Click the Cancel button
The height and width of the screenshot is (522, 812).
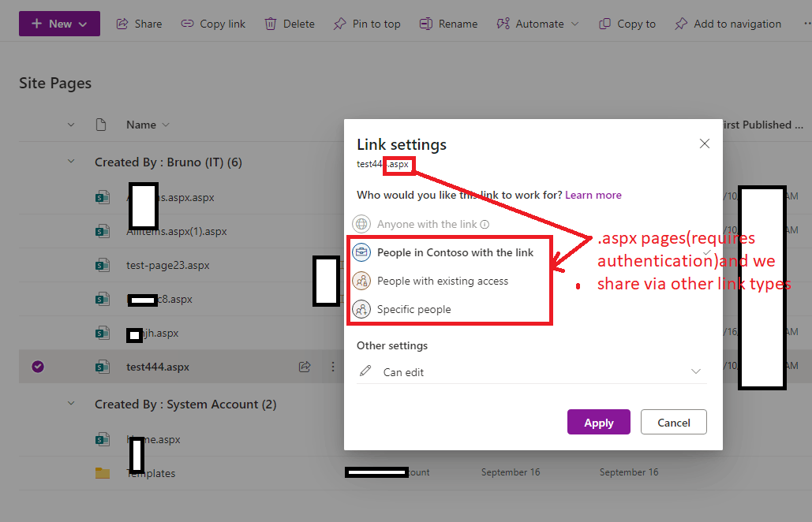coord(674,422)
